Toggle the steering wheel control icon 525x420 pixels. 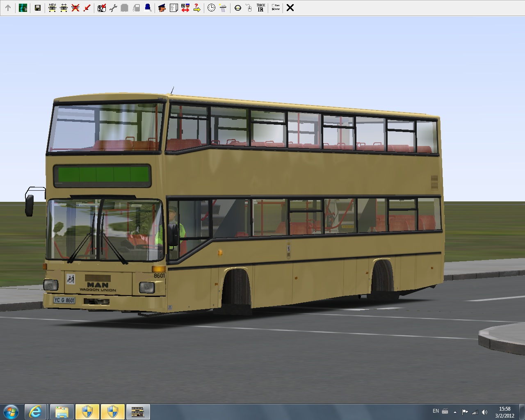(237, 8)
